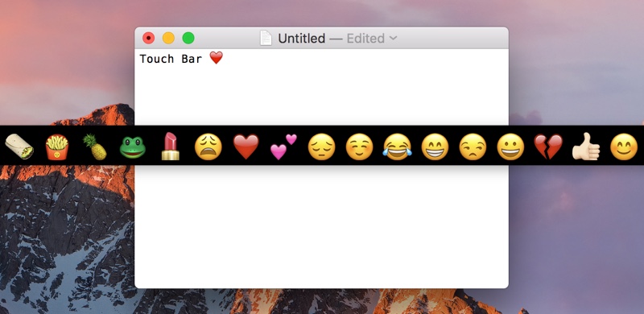Click the blank text area below the emoji bar
This screenshot has width=644, height=314.
(x=321, y=226)
